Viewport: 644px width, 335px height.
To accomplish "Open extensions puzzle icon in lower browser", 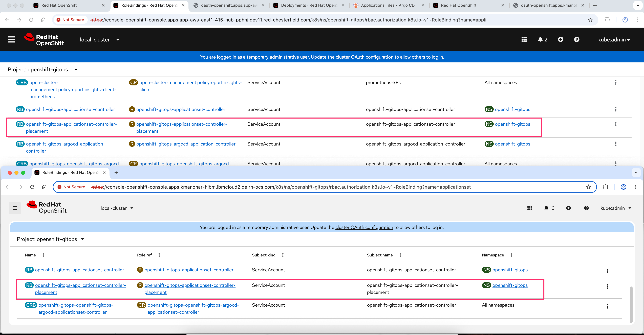I will click(606, 187).
